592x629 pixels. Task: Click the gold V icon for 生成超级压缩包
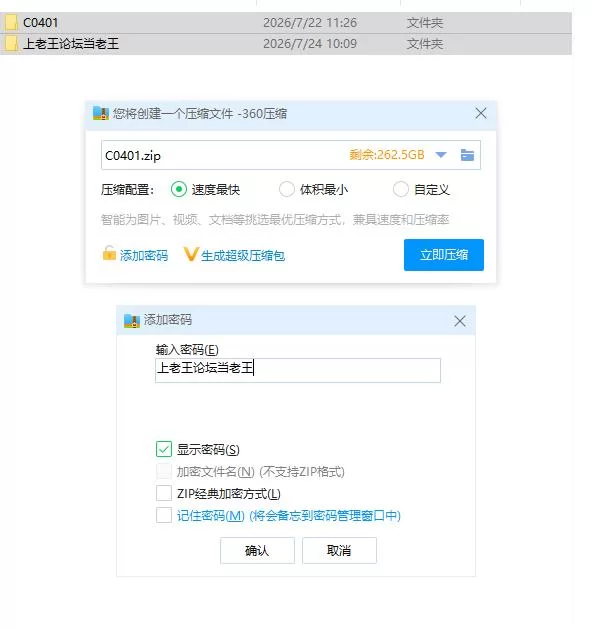tap(191, 254)
